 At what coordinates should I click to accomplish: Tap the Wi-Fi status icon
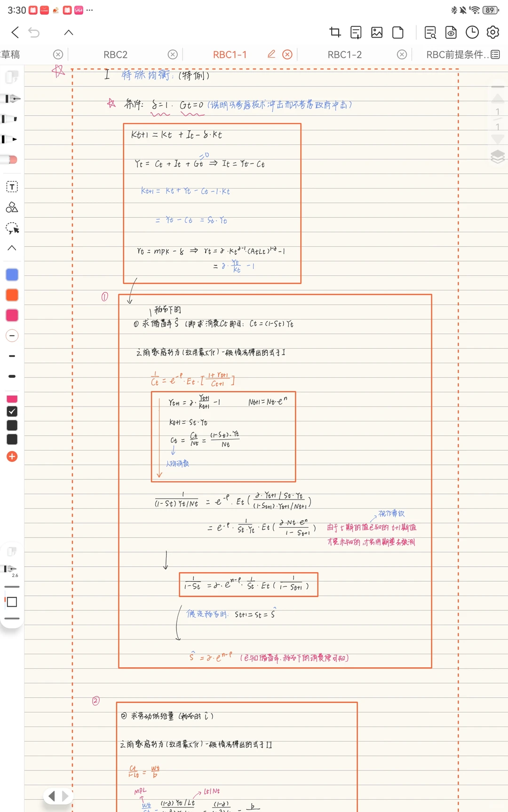(475, 10)
